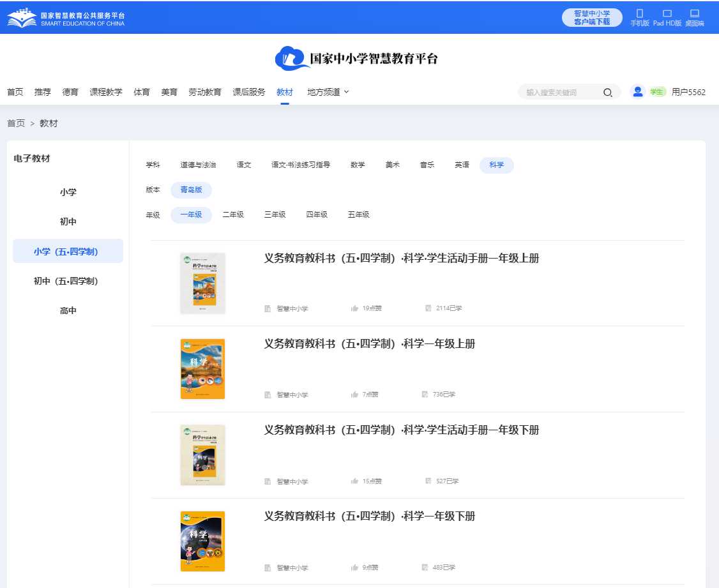Viewport: 719px width, 588px height.
Task: Select the 科学 subject filter
Action: point(497,165)
